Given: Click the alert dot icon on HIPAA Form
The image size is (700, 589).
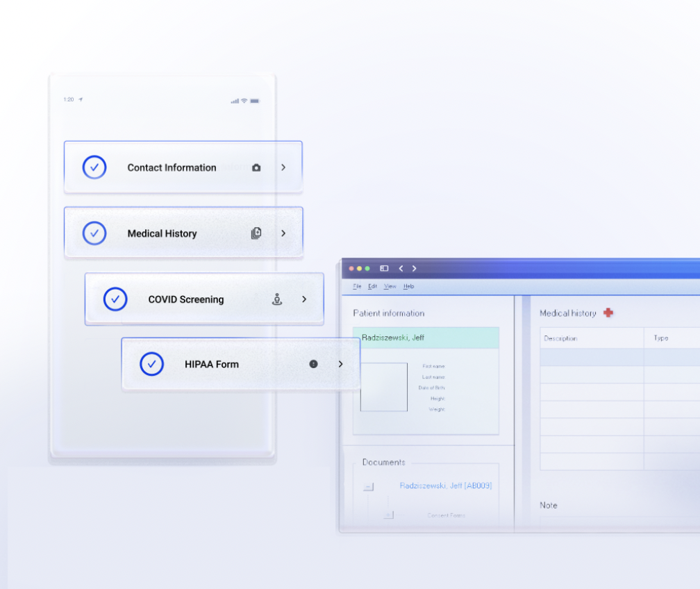Looking at the screenshot, I should point(313,364).
